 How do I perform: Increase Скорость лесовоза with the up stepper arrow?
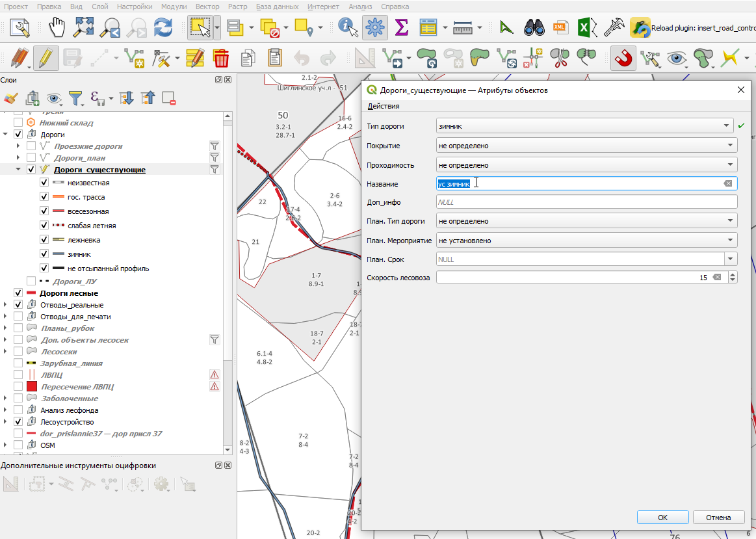coord(733,274)
